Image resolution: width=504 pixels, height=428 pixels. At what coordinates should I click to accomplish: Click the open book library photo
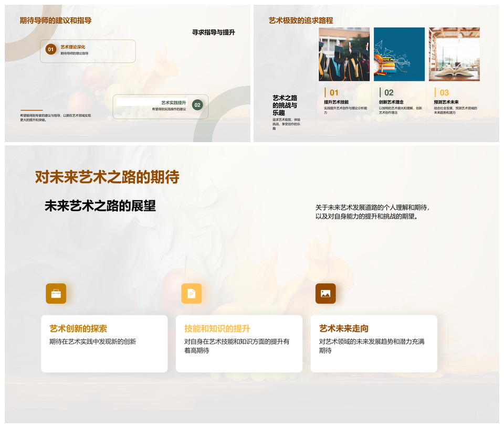pyautogui.click(x=454, y=54)
